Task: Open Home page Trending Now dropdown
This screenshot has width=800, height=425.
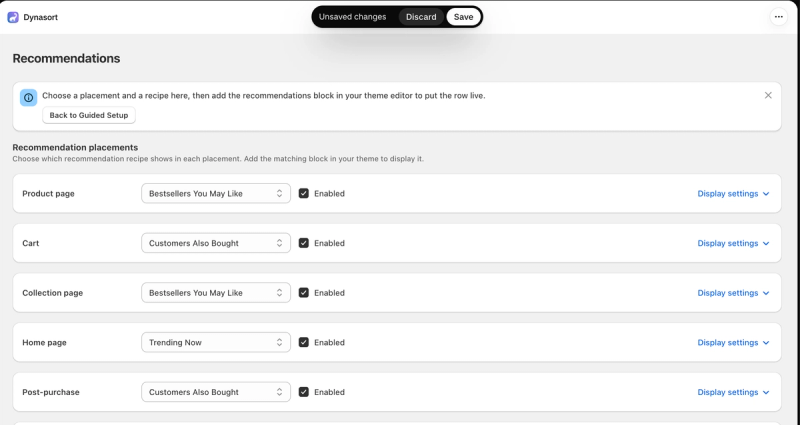Action: [x=216, y=342]
